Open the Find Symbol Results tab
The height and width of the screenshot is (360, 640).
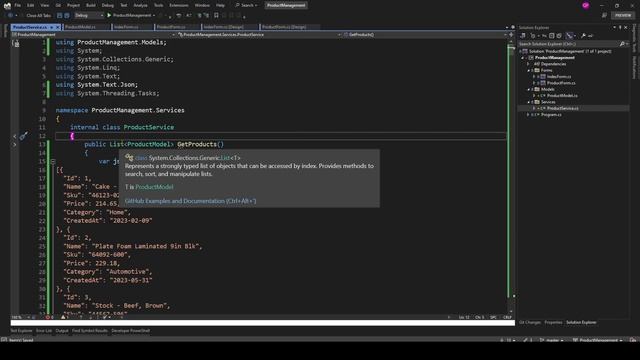(x=90, y=331)
